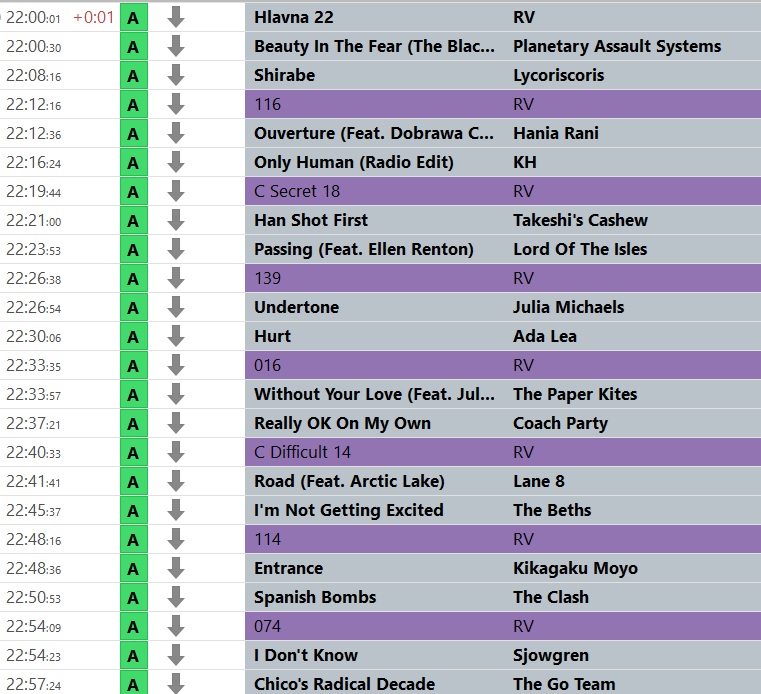This screenshot has height=694, width=761.
Task: Click artist Lycoriscoris
Action: (x=559, y=76)
